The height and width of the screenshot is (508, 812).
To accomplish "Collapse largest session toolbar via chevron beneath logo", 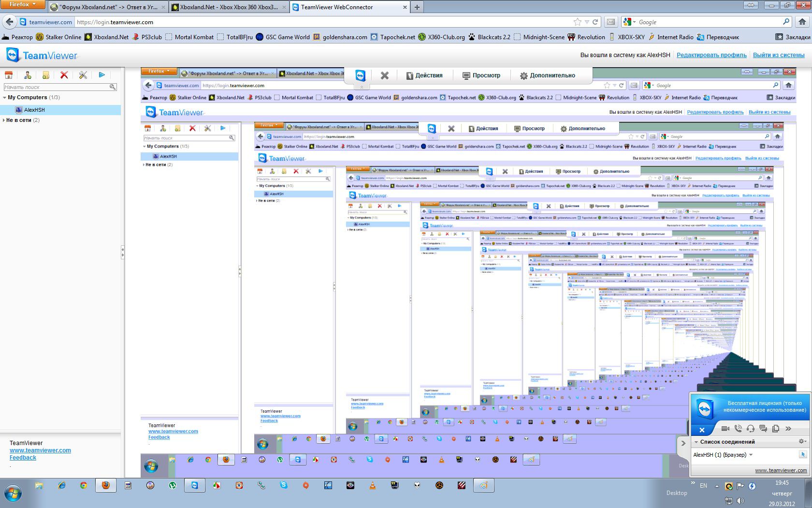I will (361, 87).
